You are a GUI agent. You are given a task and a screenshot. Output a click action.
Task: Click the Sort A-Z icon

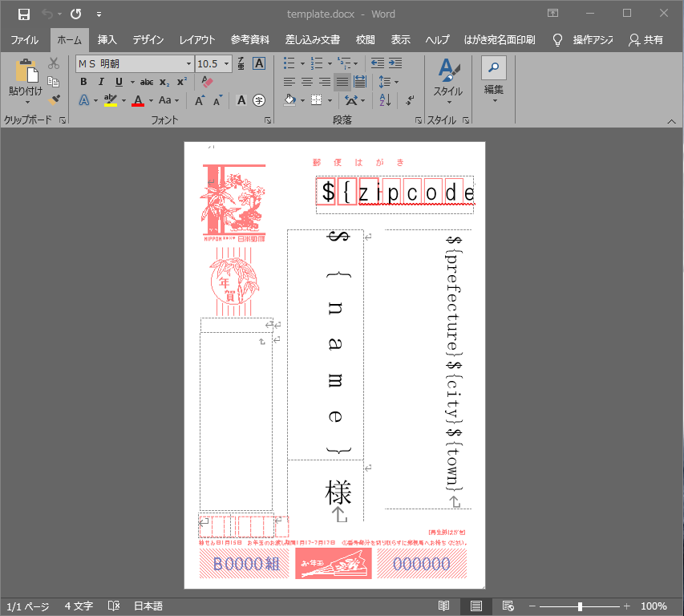coord(385,100)
